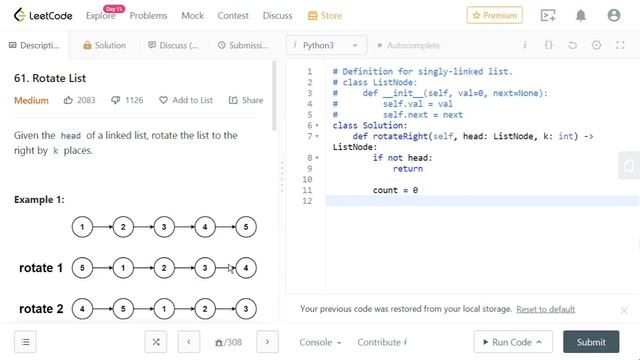The image size is (640, 360).
Task: Click Add to List
Action: (186, 100)
